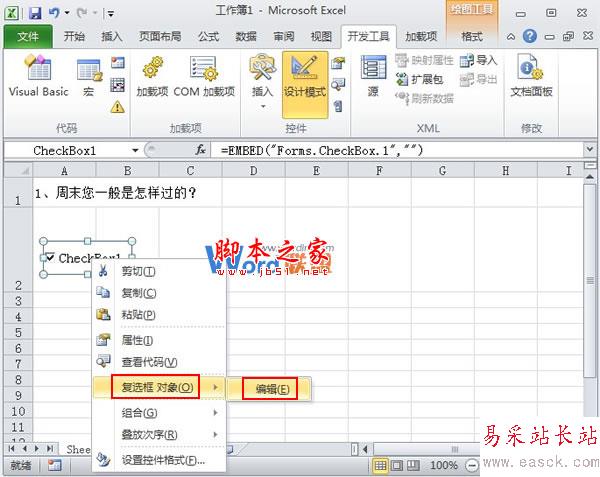This screenshot has width=600, height=477.
Task: Select row 5 header
Action: [18, 332]
